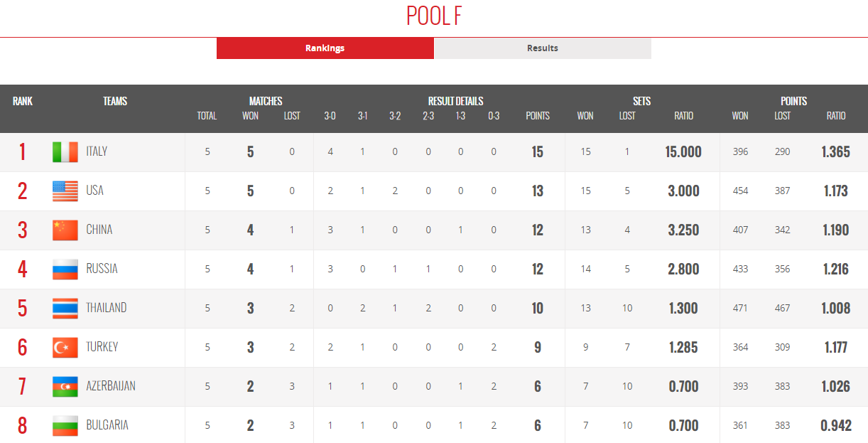This screenshot has width=868, height=443.
Task: Open the USA team link
Action: pyautogui.click(x=94, y=191)
